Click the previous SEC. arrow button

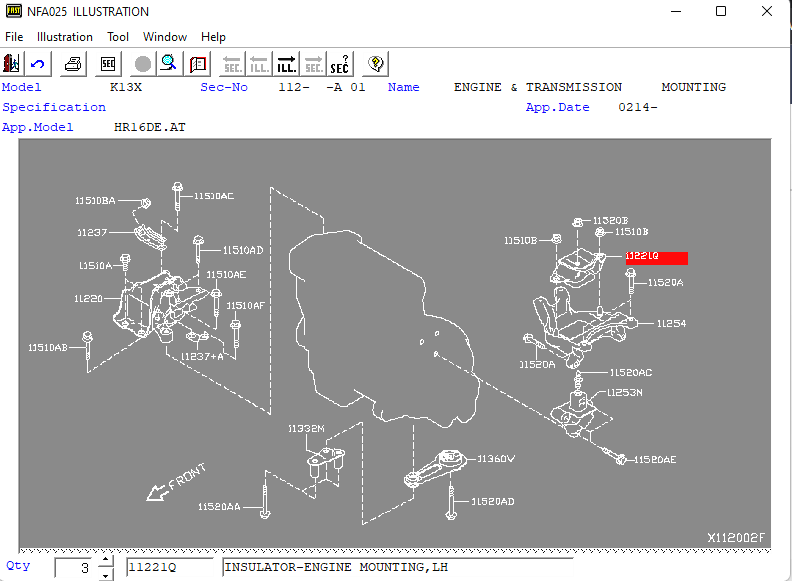(232, 64)
